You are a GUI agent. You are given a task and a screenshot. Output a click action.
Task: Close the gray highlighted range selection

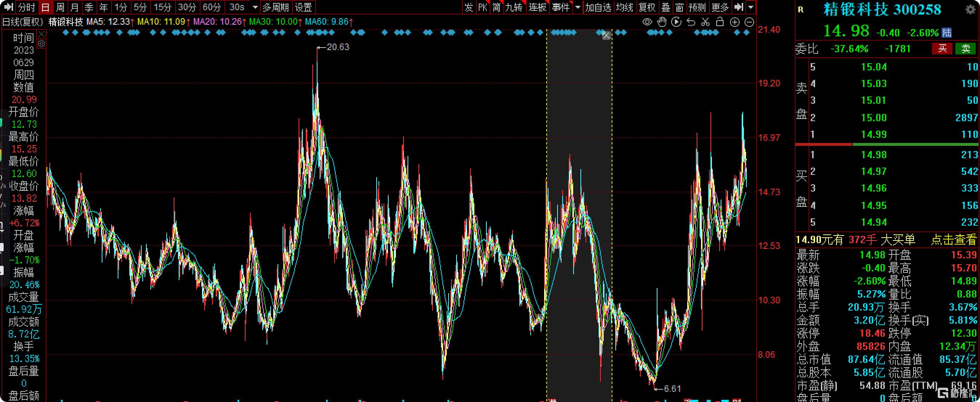606,36
